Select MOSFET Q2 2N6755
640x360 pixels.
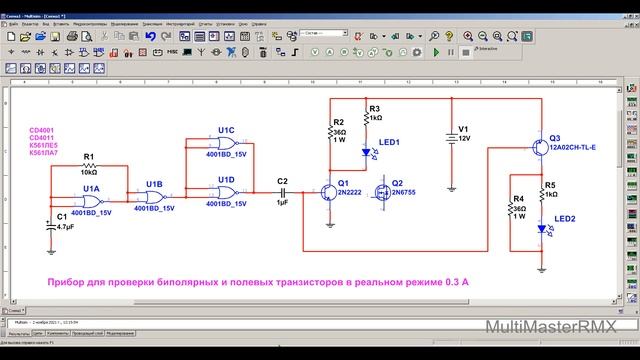[383, 192]
